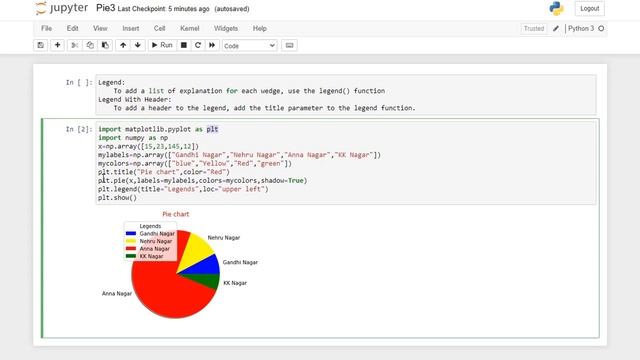Click the Trusted notebook indicator
This screenshot has width=640, height=360.
point(534,29)
